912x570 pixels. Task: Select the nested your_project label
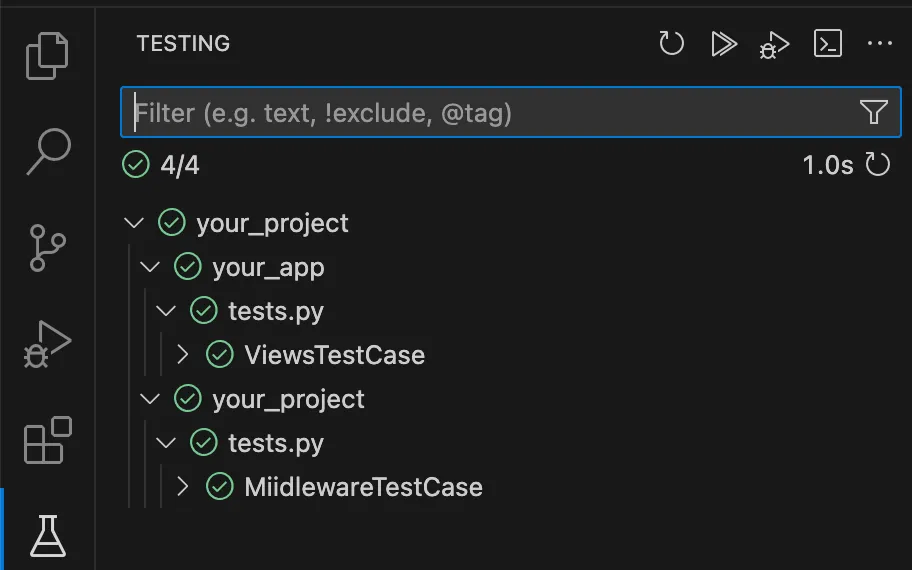click(288, 400)
